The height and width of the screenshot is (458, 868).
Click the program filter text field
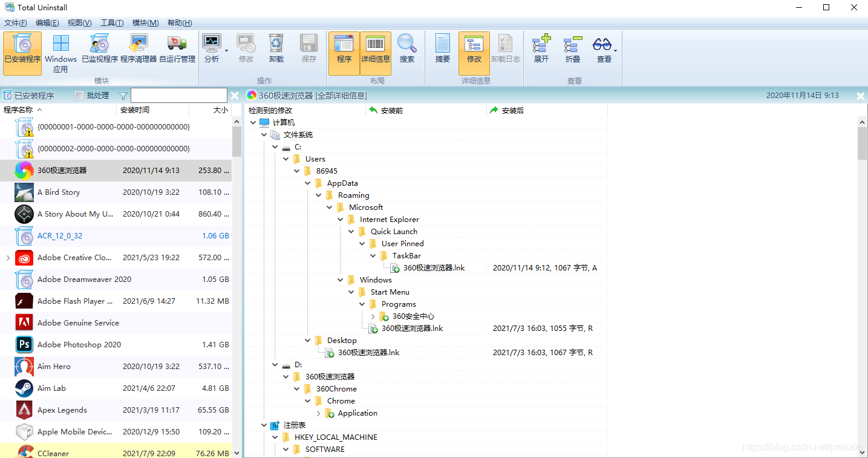(x=179, y=96)
